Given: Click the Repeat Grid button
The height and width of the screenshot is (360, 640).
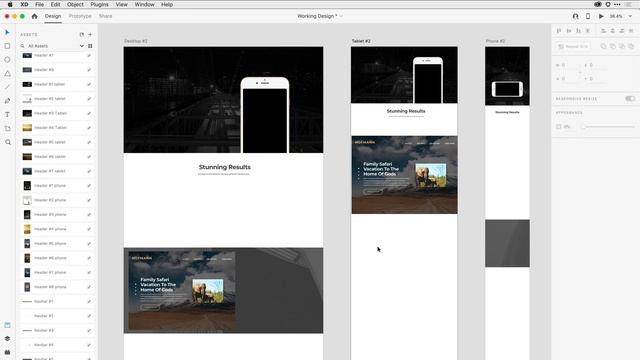Looking at the screenshot, I should pos(573,47).
